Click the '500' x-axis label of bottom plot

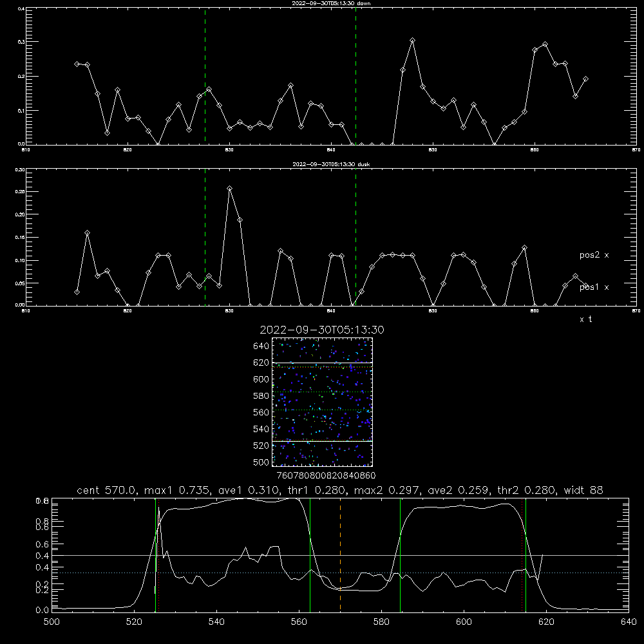52,622
